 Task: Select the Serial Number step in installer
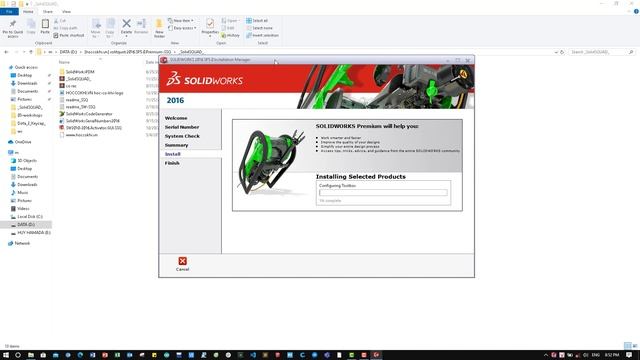(182, 127)
